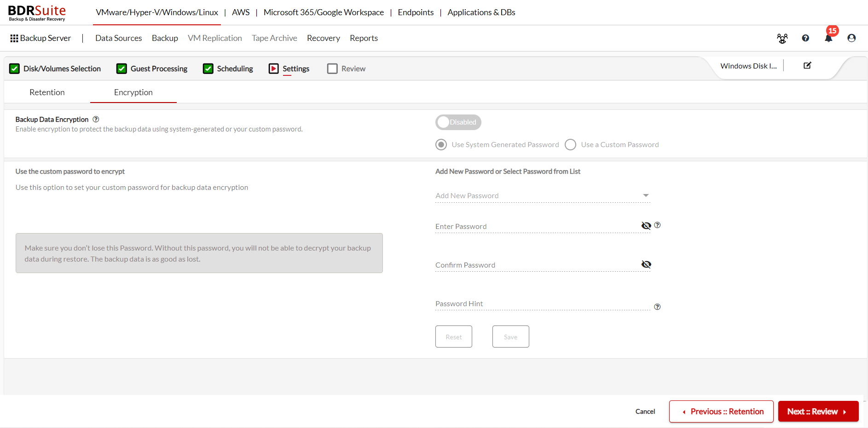Click the Windows Disk I... job name
This screenshot has width=868, height=428.
(748, 66)
